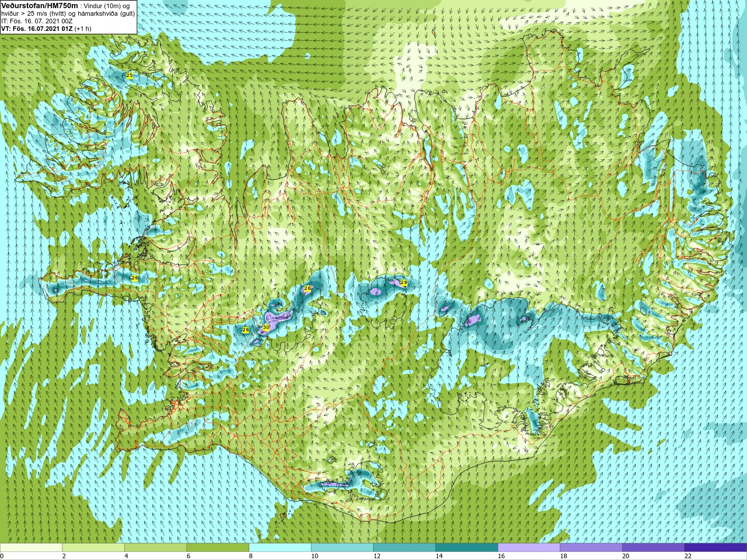Click the dark indigo swatch above 22 m/s
747x560 pixels.
[x=715, y=548]
